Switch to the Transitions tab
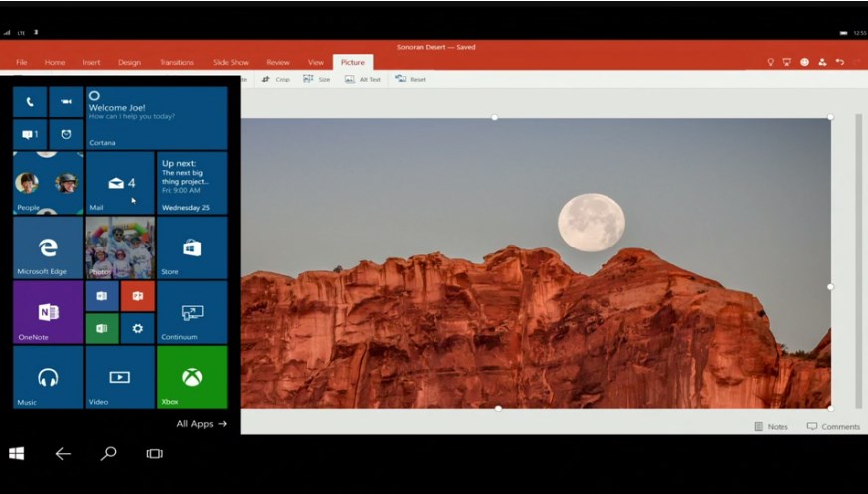 point(177,62)
